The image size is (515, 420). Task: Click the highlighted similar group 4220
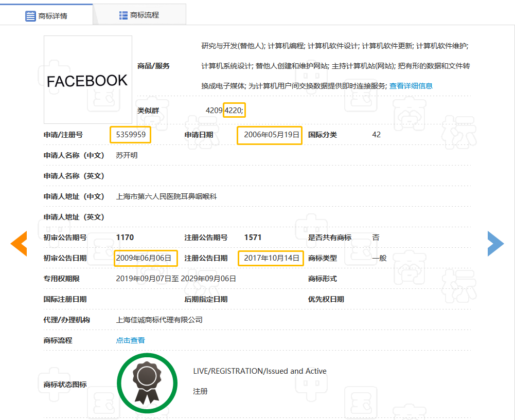click(234, 110)
